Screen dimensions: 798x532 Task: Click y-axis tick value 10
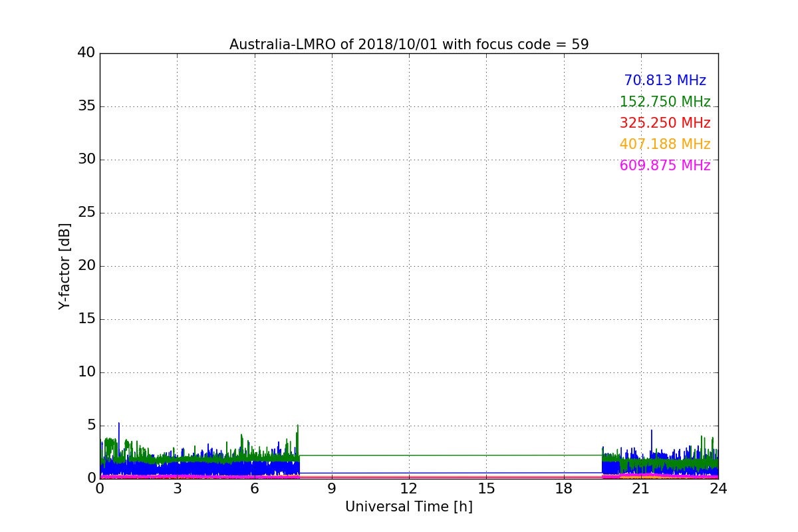[x=86, y=372]
